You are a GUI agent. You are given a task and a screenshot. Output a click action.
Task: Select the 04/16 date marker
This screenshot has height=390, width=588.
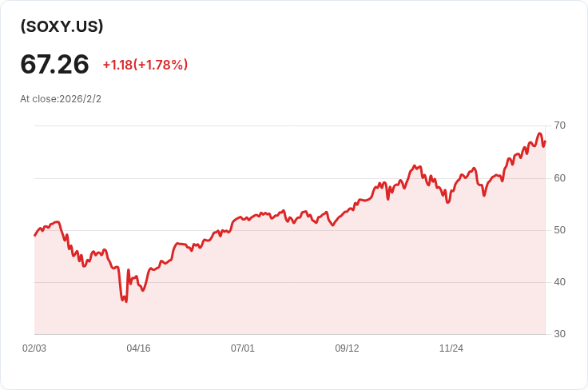click(138, 348)
